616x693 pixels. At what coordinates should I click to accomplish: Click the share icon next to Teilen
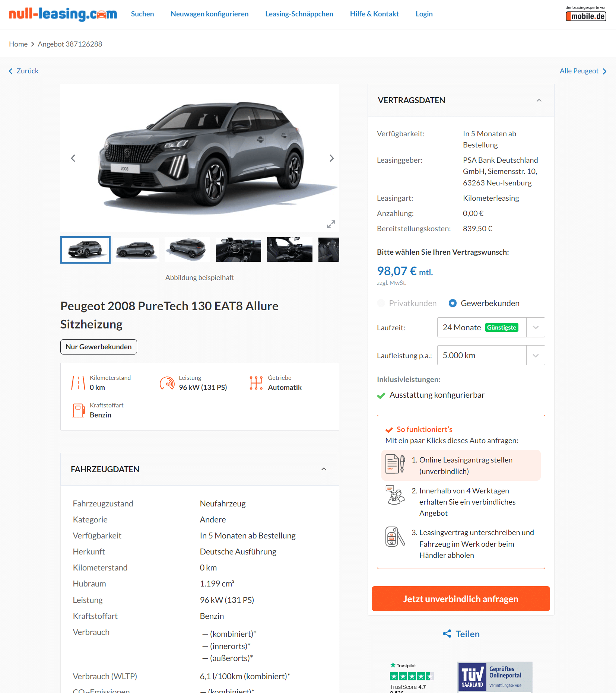tap(447, 633)
